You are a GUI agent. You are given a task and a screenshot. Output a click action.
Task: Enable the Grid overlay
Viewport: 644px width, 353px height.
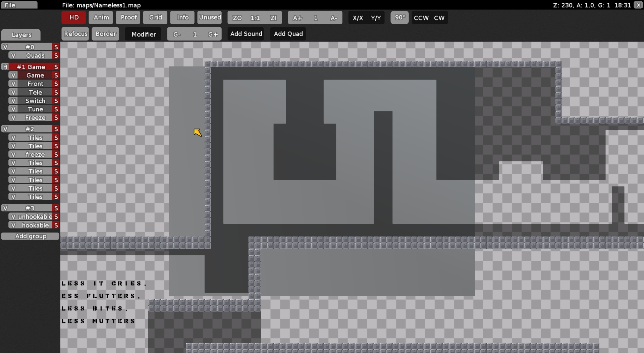tap(155, 17)
